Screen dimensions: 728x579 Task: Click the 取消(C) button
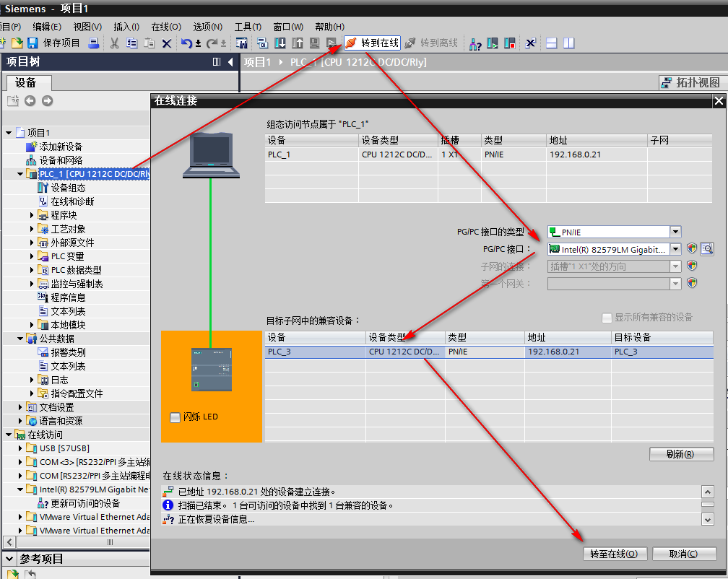pos(684,554)
